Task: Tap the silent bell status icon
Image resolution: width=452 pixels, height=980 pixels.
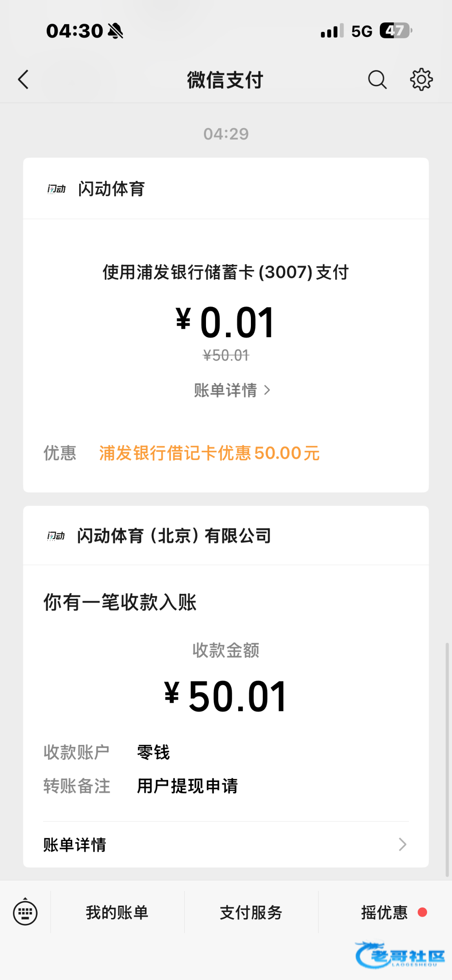Action: tap(115, 31)
